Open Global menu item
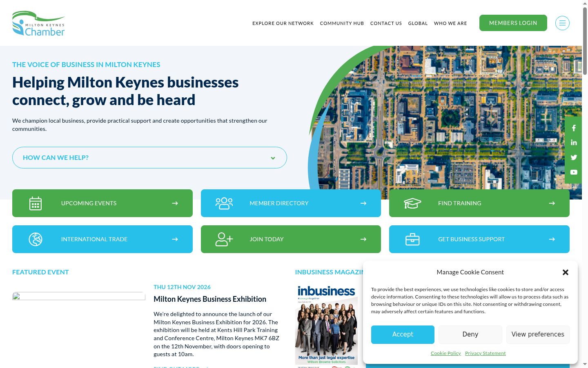This screenshot has height=368, width=588. pos(418,23)
